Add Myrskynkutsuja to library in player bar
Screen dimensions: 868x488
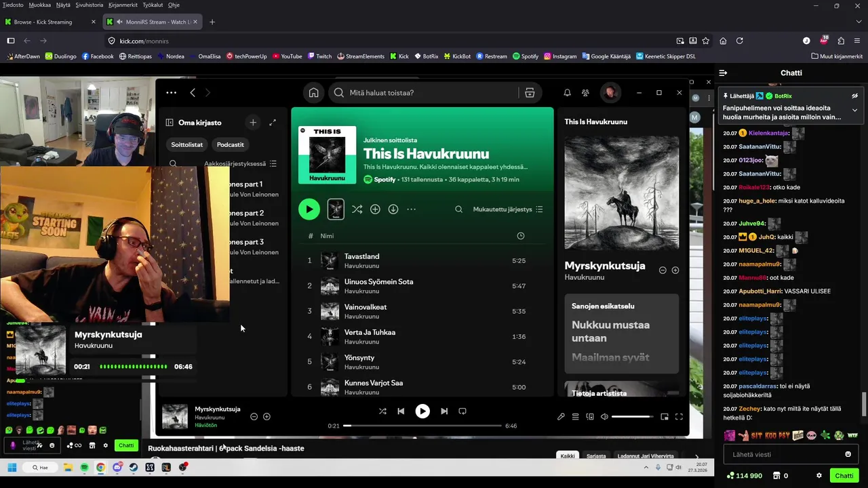click(x=267, y=417)
